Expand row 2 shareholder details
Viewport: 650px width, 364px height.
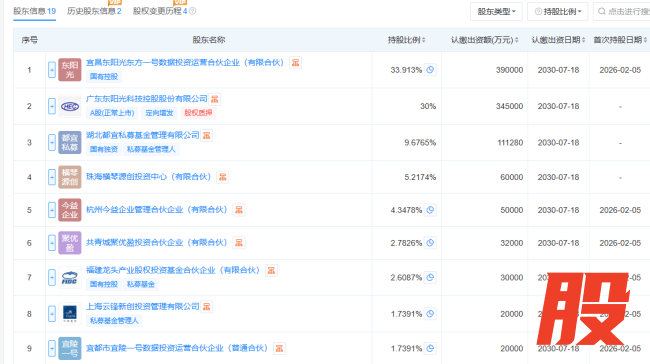click(x=52, y=106)
